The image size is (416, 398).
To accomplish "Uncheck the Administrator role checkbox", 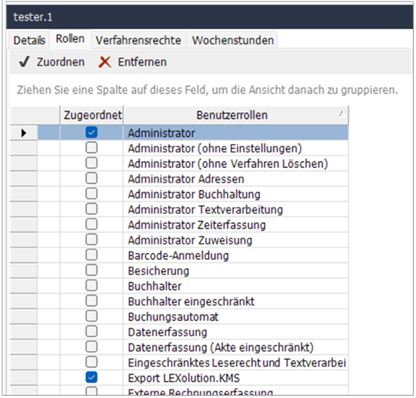I will [91, 133].
